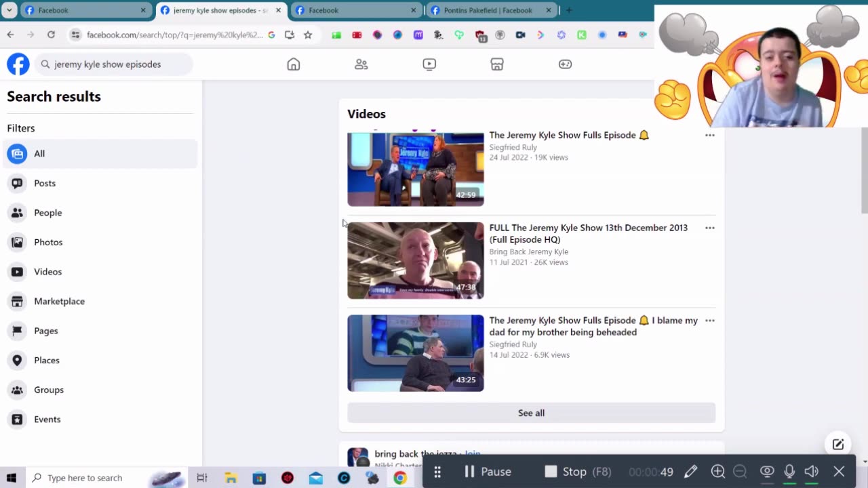Click the Facebook logo icon
868x488 pixels.
(18, 64)
